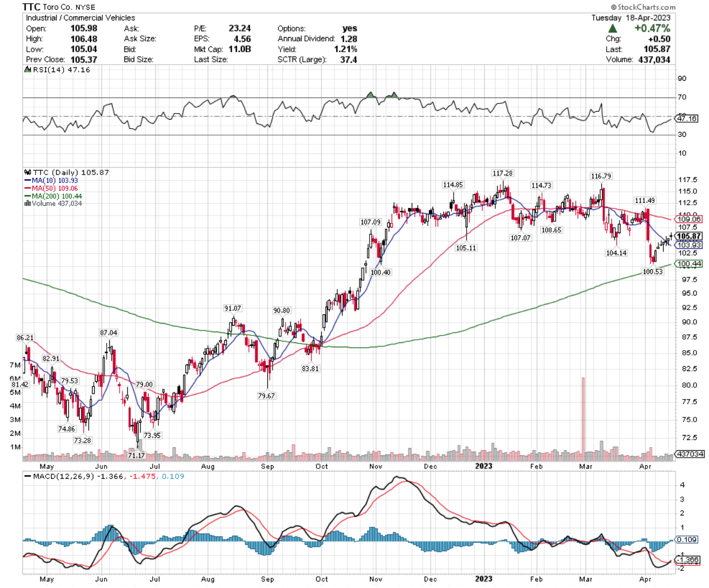Click the 109.06 red MA axis tag
This screenshot has width=709, height=588.
[x=689, y=219]
